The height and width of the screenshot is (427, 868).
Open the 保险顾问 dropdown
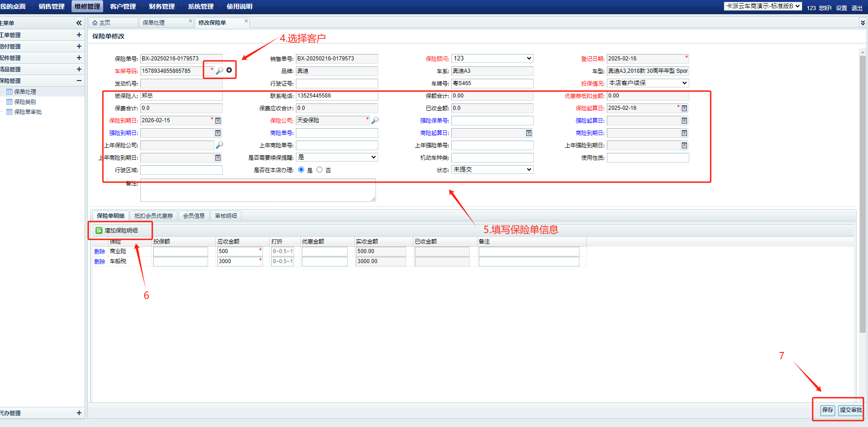click(x=492, y=58)
